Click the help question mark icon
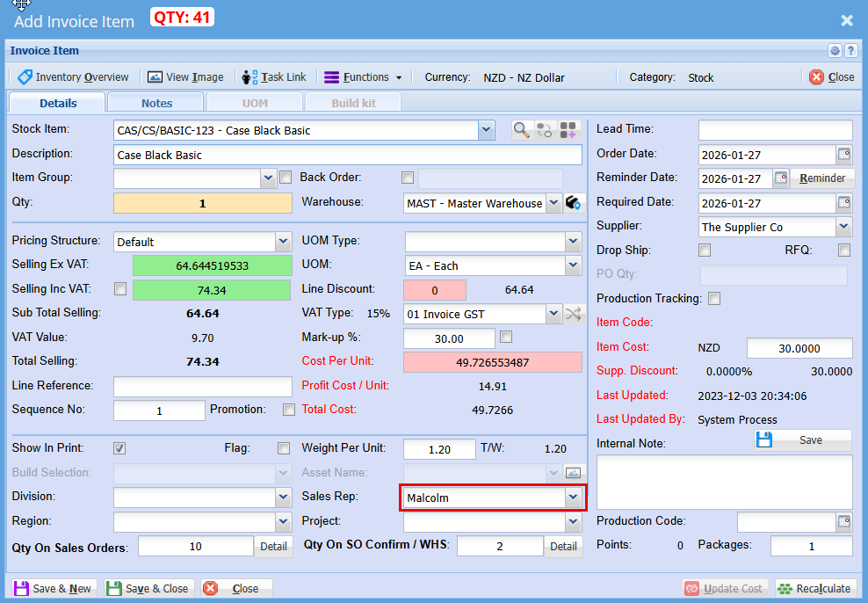868x603 pixels. click(850, 51)
